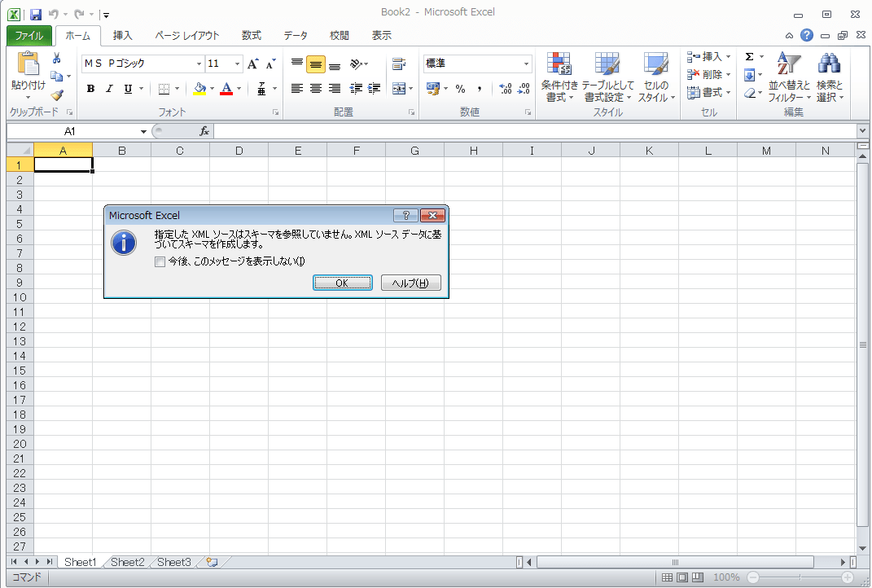Save the workbook from quick access toolbar

(36, 15)
